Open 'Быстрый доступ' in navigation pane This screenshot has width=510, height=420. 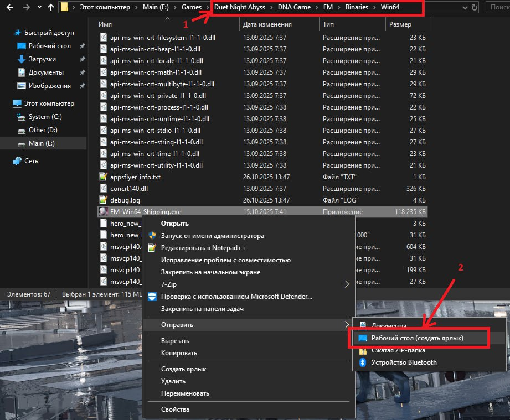point(49,33)
